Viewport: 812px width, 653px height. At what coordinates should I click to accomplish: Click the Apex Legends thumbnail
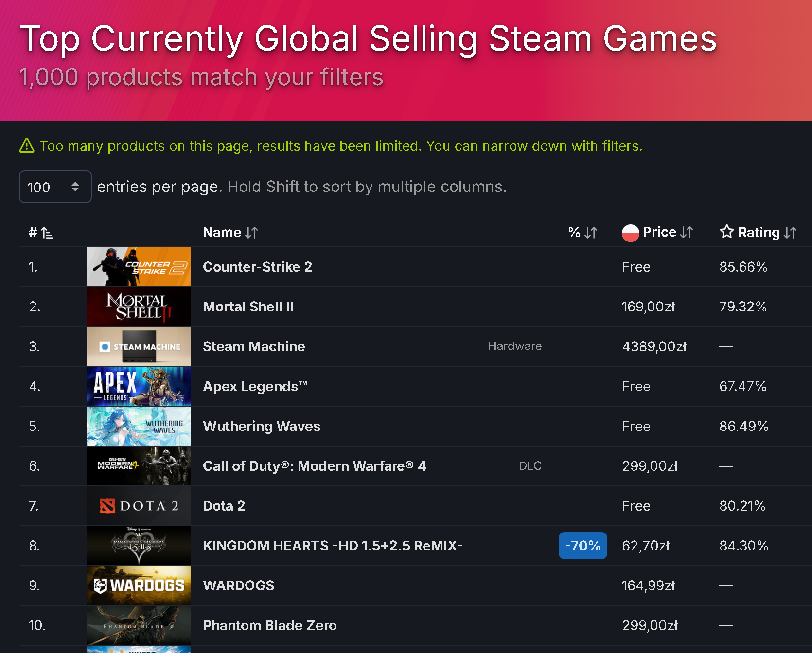click(x=139, y=386)
